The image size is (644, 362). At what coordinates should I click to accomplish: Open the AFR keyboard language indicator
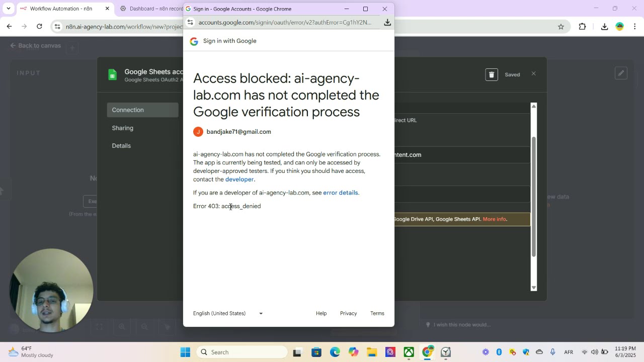pyautogui.click(x=569, y=352)
